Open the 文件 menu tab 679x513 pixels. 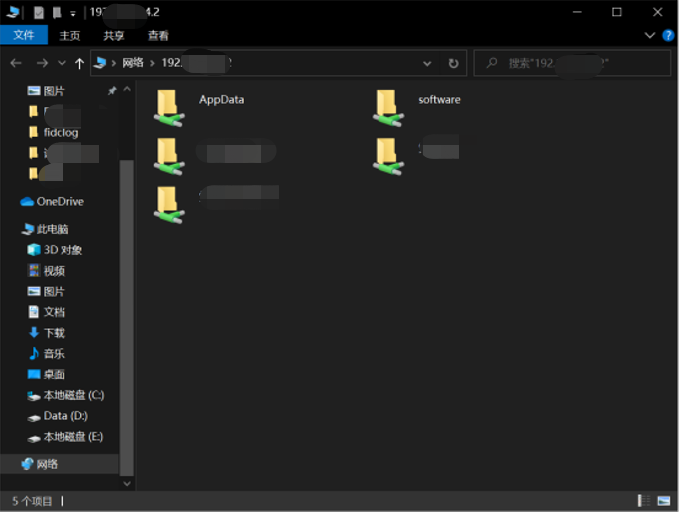click(x=24, y=35)
